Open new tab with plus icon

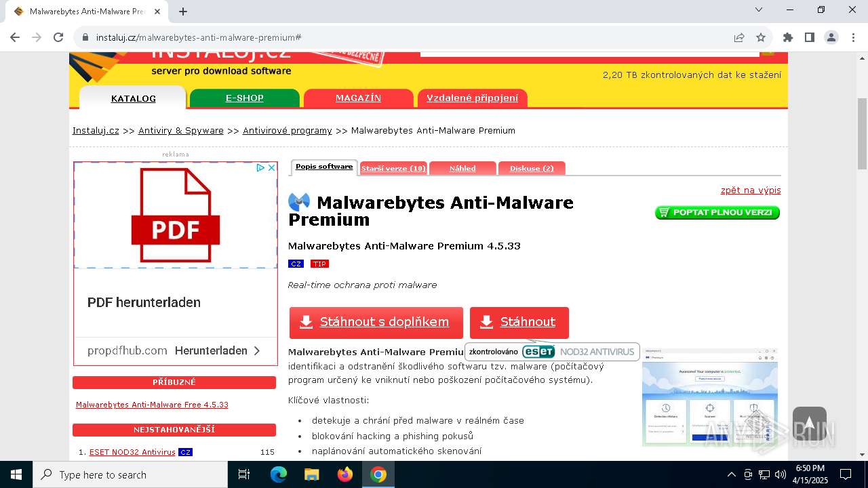click(183, 11)
